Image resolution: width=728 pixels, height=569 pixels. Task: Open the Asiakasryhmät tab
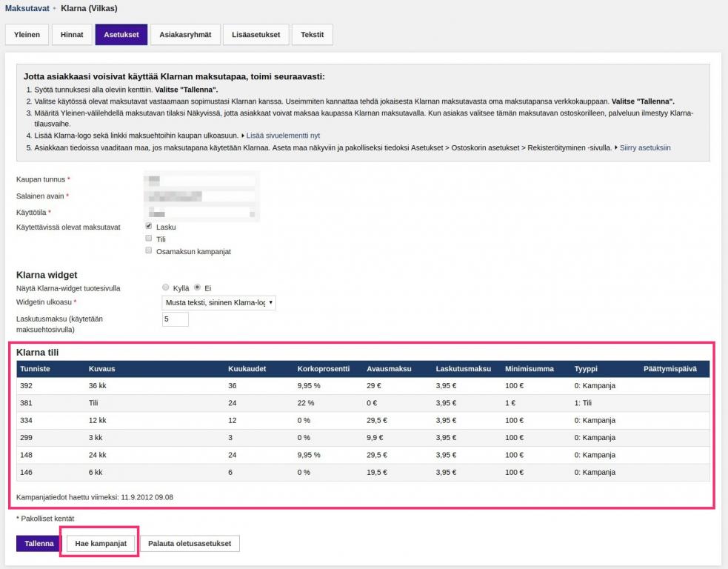click(x=185, y=35)
